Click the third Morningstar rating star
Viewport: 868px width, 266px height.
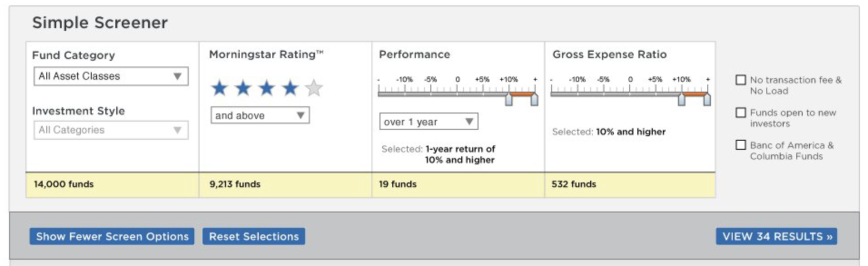click(267, 88)
